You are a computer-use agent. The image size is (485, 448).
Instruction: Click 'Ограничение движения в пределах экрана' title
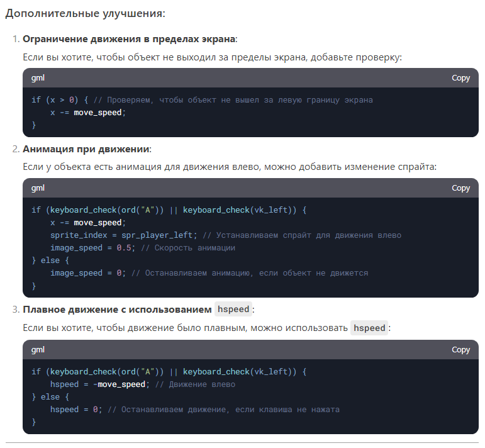(x=129, y=39)
